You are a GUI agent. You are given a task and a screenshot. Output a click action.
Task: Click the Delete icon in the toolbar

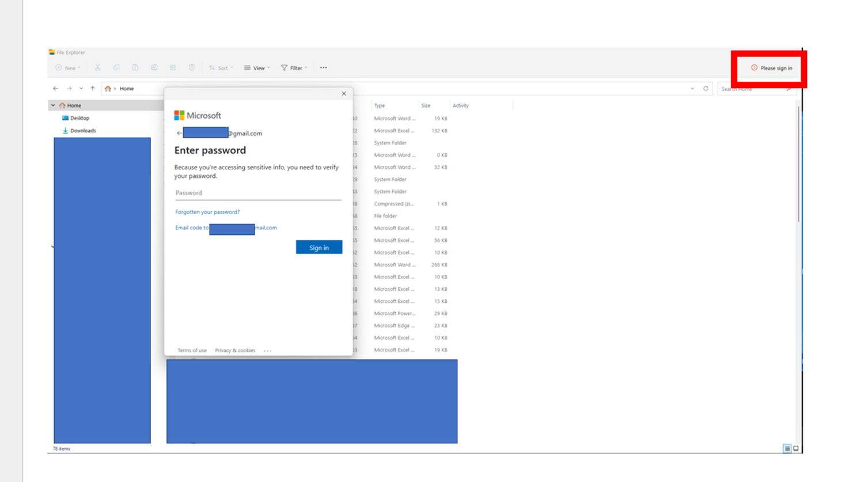click(192, 67)
